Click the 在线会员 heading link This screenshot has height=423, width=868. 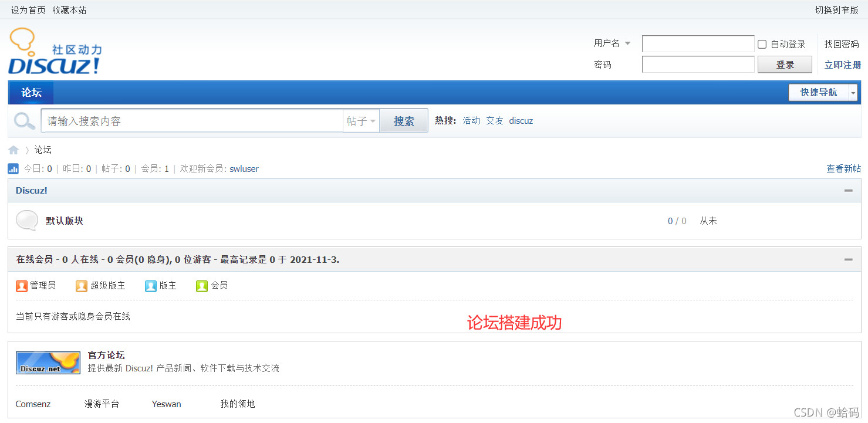pos(34,259)
